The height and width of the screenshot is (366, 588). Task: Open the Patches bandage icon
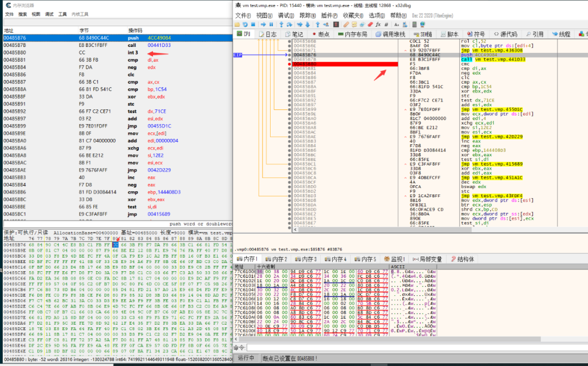point(346,25)
